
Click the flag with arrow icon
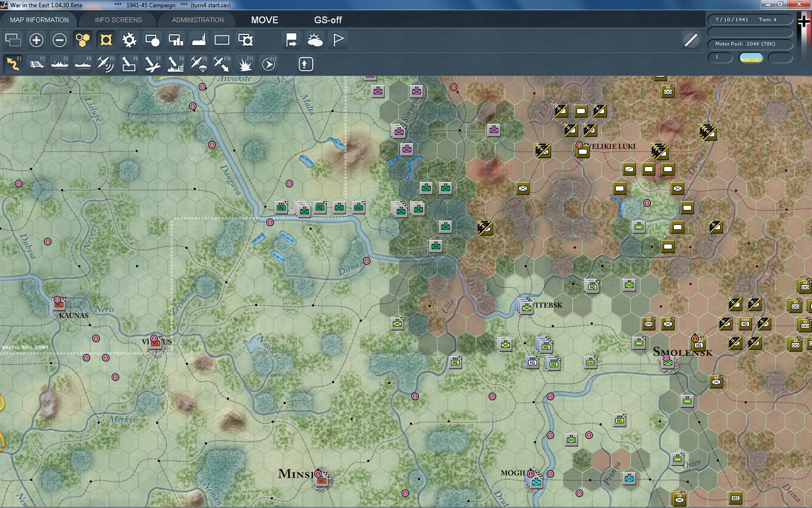291,40
